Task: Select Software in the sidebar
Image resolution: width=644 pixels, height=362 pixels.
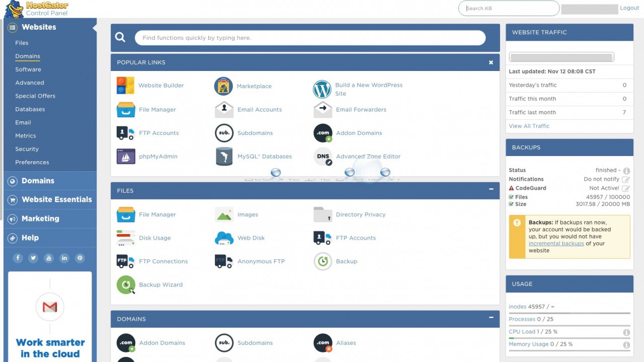Action: pyautogui.click(x=28, y=69)
